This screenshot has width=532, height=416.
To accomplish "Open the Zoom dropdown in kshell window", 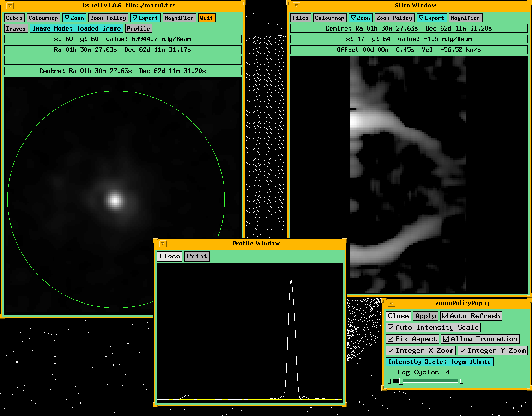I will coord(74,18).
